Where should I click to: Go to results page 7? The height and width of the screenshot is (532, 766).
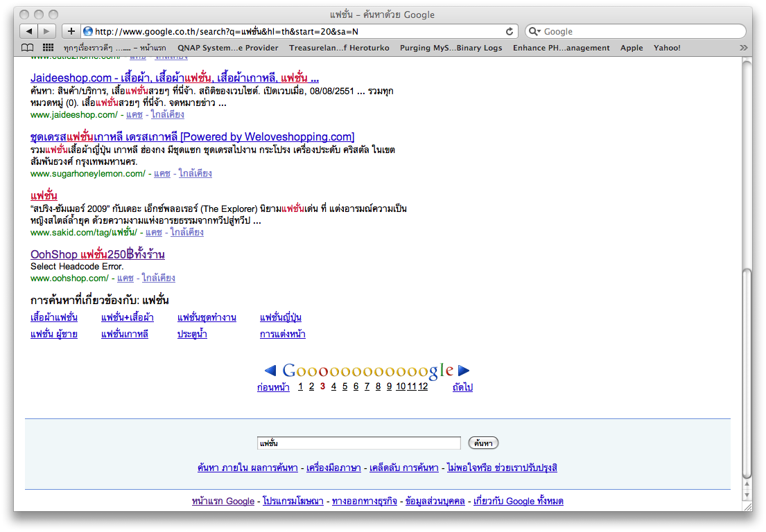pos(367,387)
